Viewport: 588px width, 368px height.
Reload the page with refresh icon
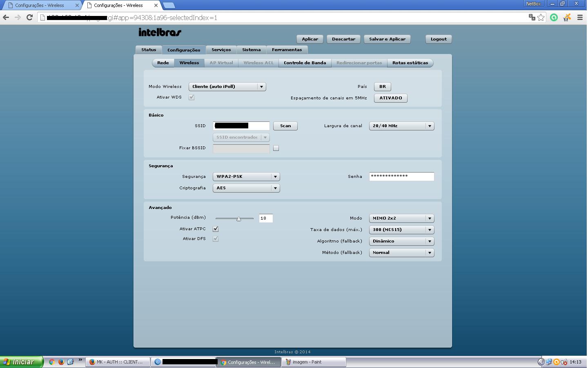(x=29, y=18)
